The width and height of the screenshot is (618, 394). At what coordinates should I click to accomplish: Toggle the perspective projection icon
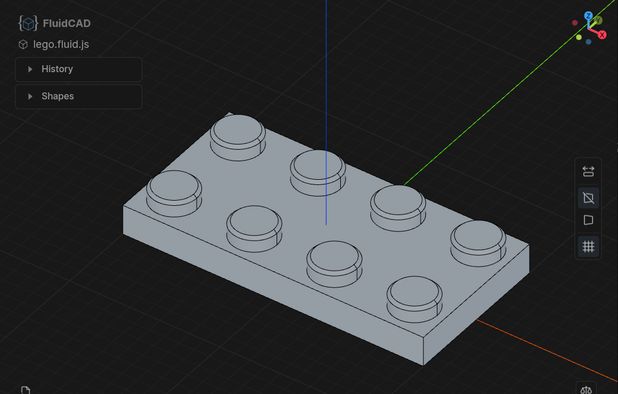pos(588,220)
